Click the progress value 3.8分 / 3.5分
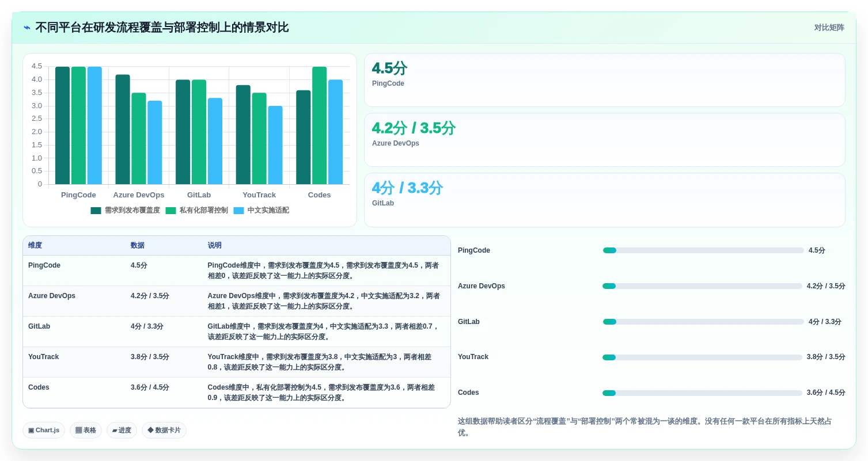The image size is (868, 461). click(826, 357)
